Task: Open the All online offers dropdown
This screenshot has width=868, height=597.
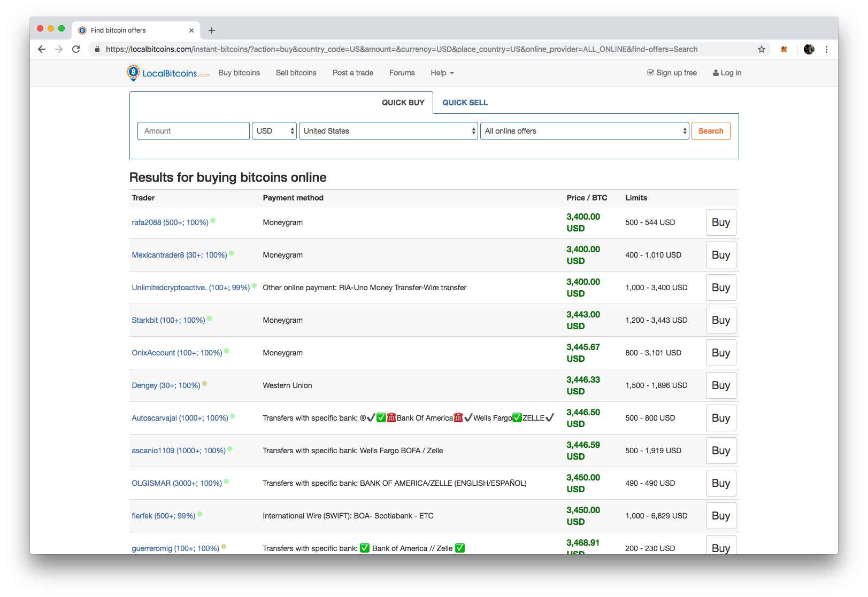Action: click(585, 131)
